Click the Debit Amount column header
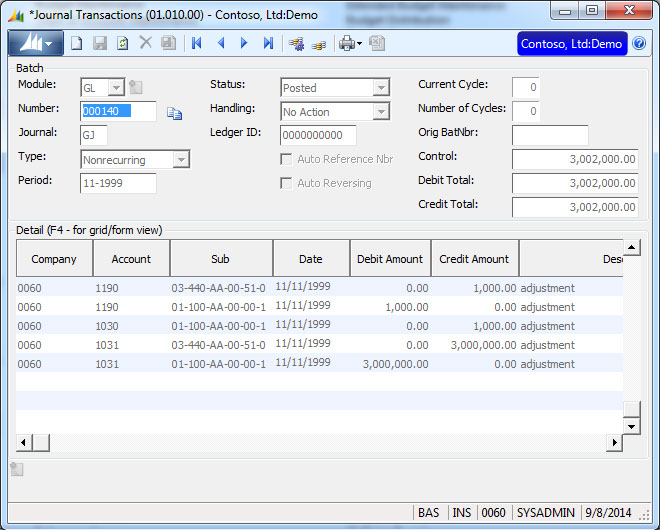 390,258
